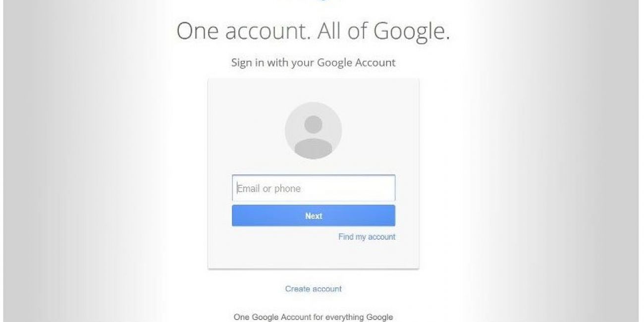The width and height of the screenshot is (644, 322).
Task: Open the Create account link
Action: click(x=314, y=289)
